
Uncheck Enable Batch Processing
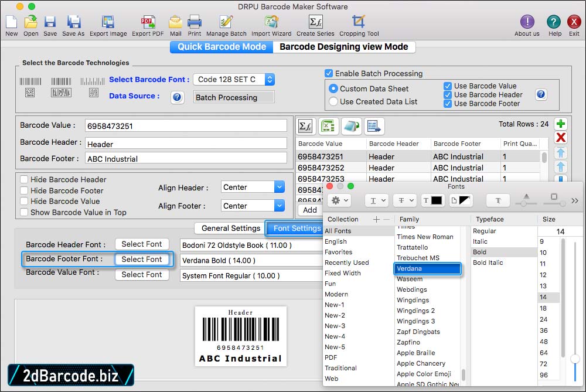pyautogui.click(x=329, y=73)
